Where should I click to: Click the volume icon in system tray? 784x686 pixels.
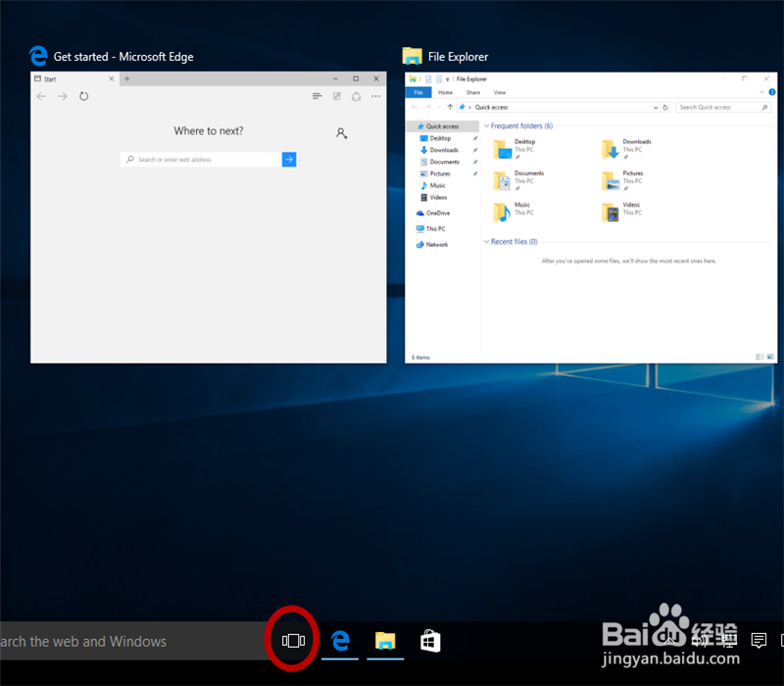click(699, 640)
